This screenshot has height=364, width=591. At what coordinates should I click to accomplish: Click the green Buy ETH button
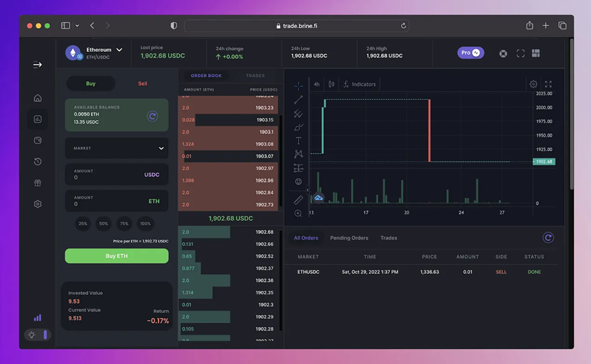pos(116,256)
